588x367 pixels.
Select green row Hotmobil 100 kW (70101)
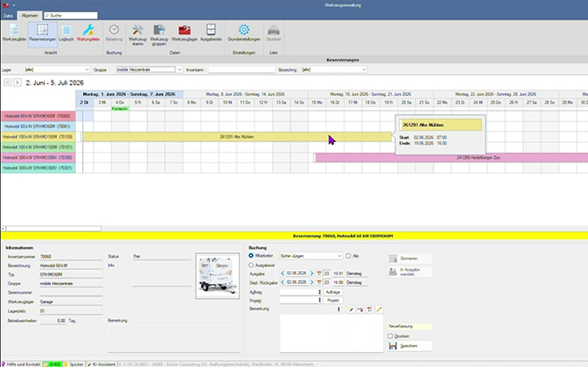pos(38,147)
